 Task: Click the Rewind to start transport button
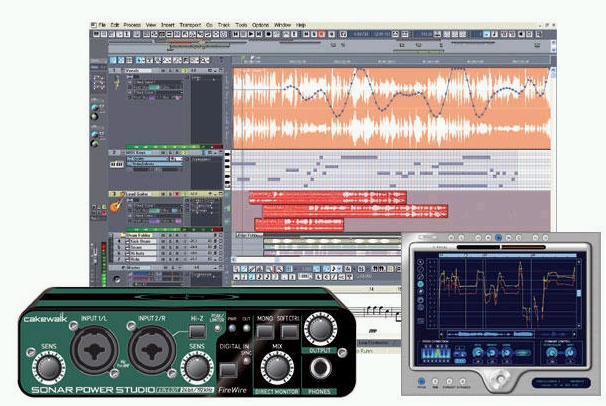click(236, 34)
